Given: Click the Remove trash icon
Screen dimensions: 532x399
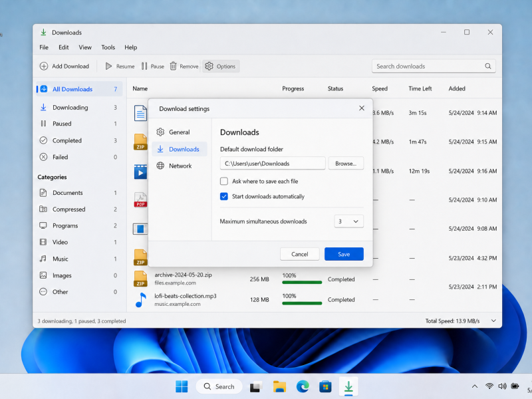Looking at the screenshot, I should click(173, 66).
